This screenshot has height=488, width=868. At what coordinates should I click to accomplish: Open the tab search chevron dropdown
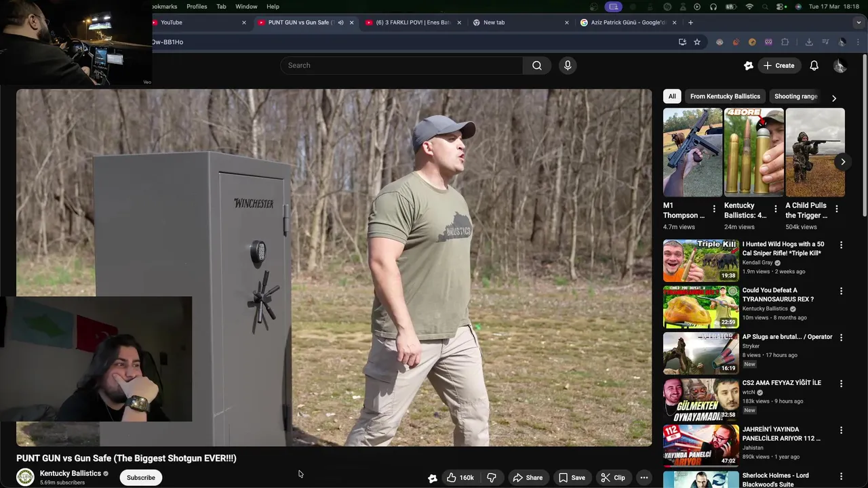(859, 22)
